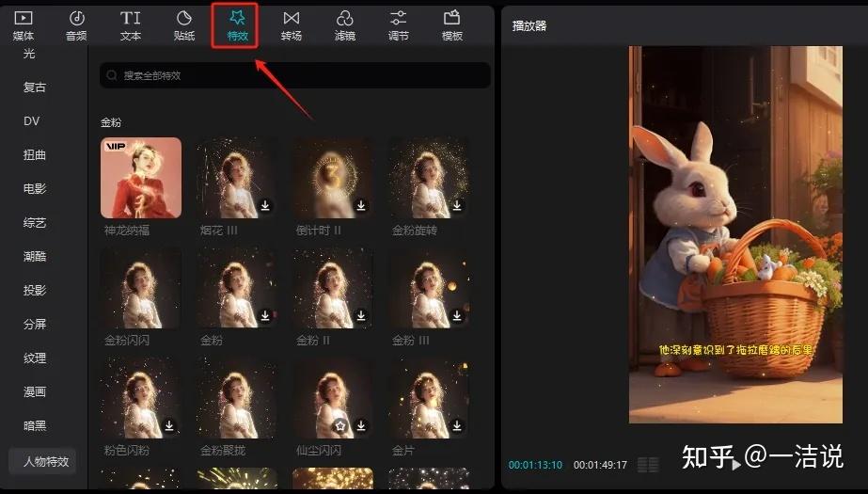The height and width of the screenshot is (494, 868).
Task: Select the 贴纸 stickers icon
Action: 184,24
